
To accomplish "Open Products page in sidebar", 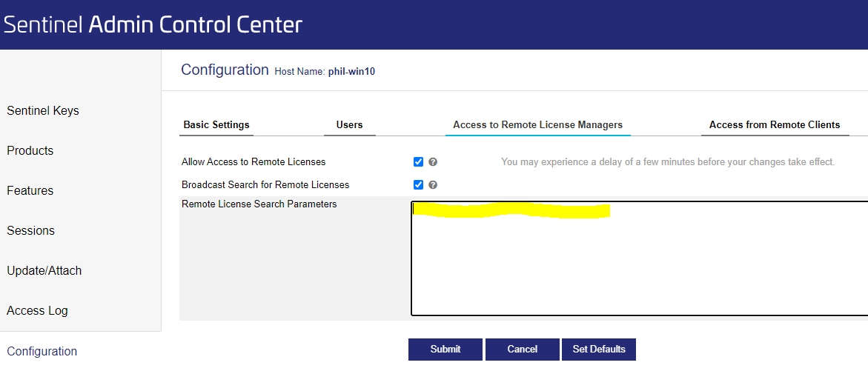I will pyautogui.click(x=30, y=150).
